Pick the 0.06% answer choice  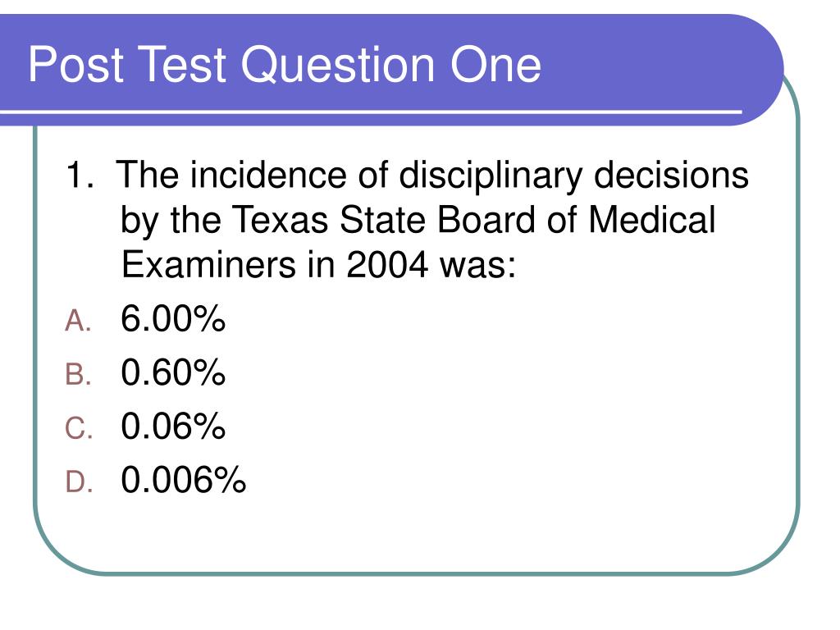click(173, 426)
